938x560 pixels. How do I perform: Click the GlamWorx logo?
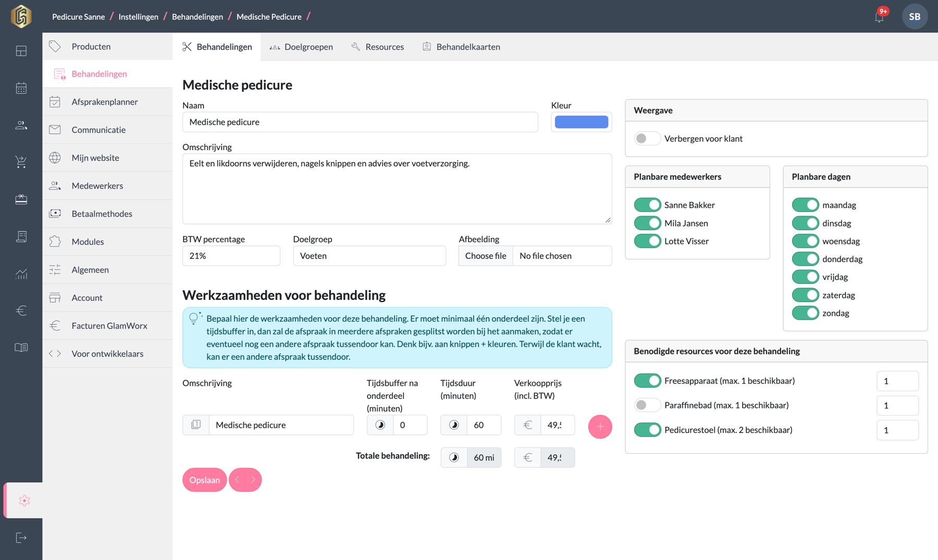tap(21, 16)
